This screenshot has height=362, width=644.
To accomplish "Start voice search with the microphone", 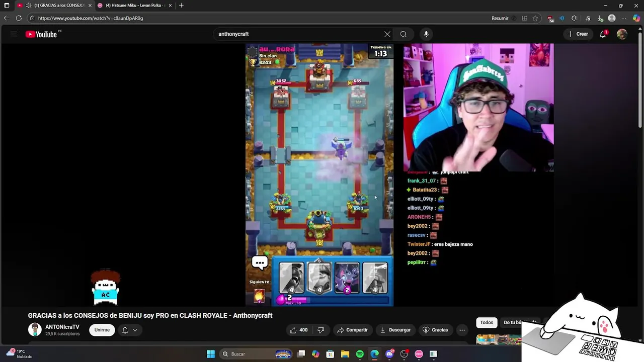I will (x=426, y=34).
